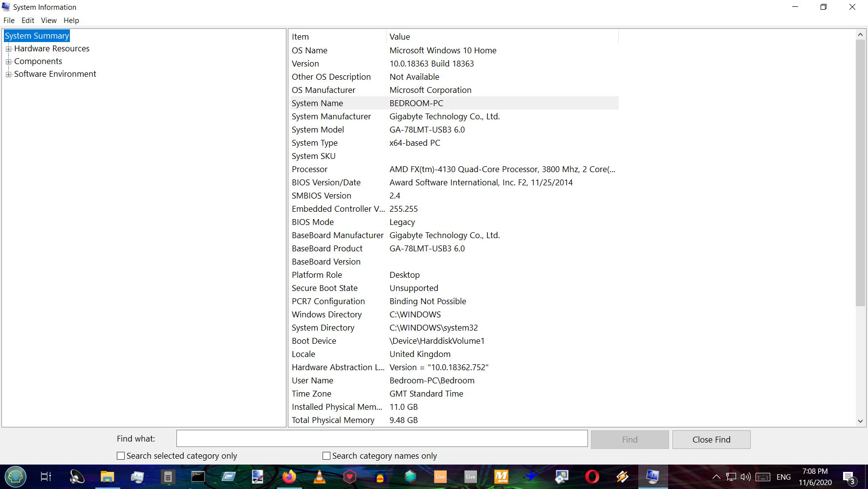
Task: Open the Start menu shell icon
Action: pyautogui.click(x=16, y=476)
